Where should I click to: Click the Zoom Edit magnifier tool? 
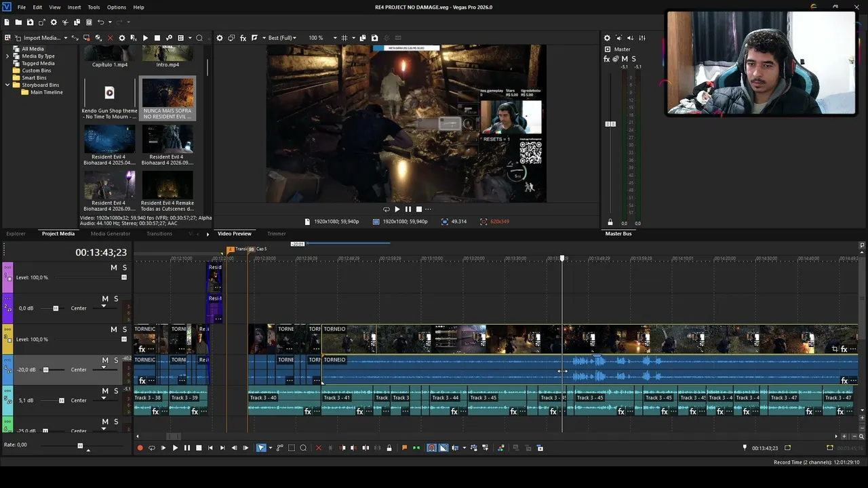coord(303,448)
